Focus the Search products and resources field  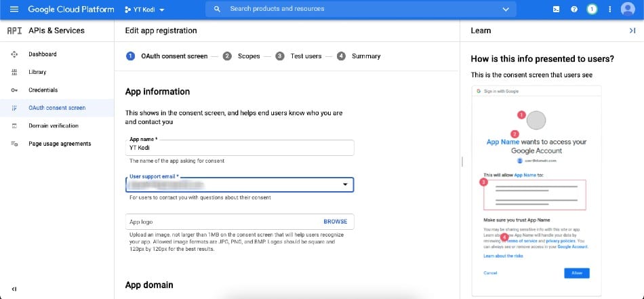[361, 9]
